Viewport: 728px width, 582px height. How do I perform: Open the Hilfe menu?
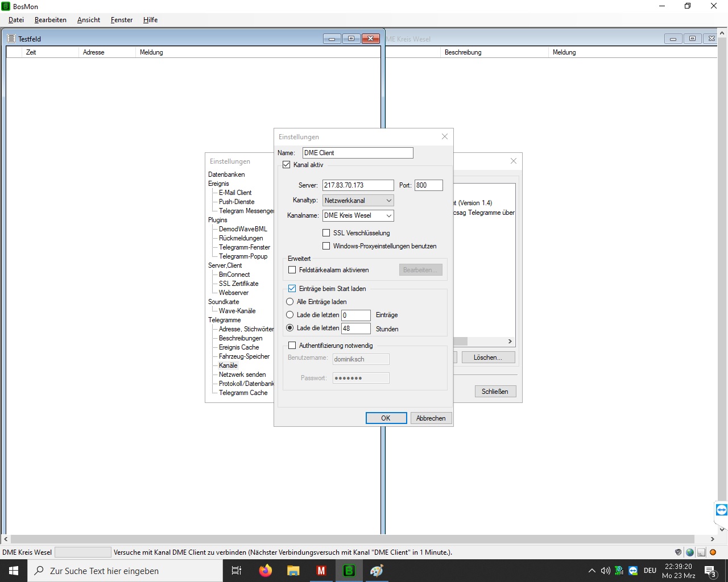click(151, 20)
